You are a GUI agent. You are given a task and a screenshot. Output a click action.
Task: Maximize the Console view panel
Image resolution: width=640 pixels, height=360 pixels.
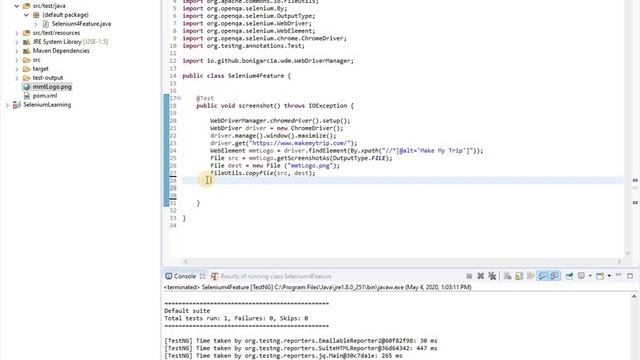(630, 276)
